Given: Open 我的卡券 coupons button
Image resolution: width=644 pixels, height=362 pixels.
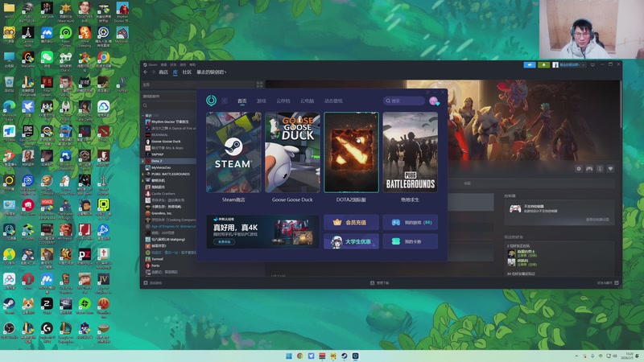Looking at the screenshot, I should coord(410,241).
